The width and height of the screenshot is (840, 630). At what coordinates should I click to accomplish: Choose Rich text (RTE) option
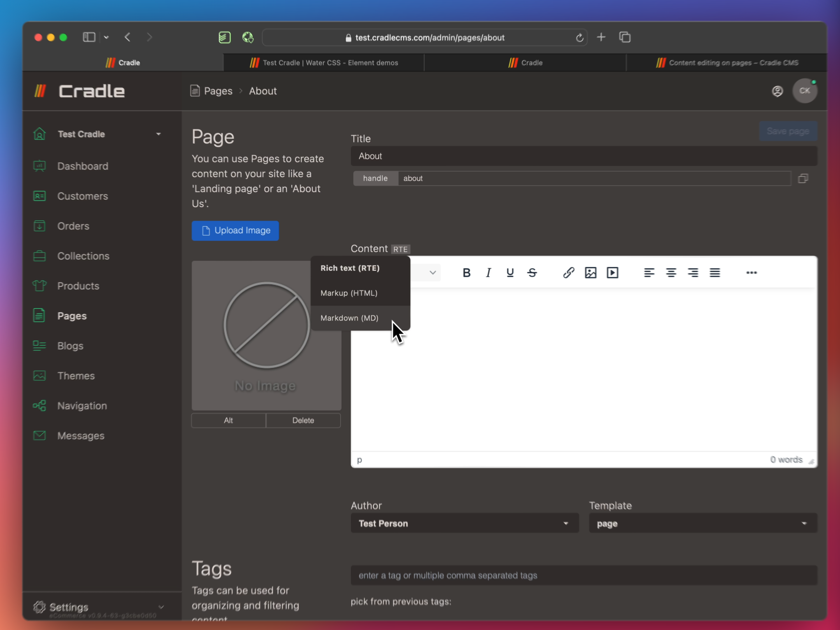pos(360,268)
